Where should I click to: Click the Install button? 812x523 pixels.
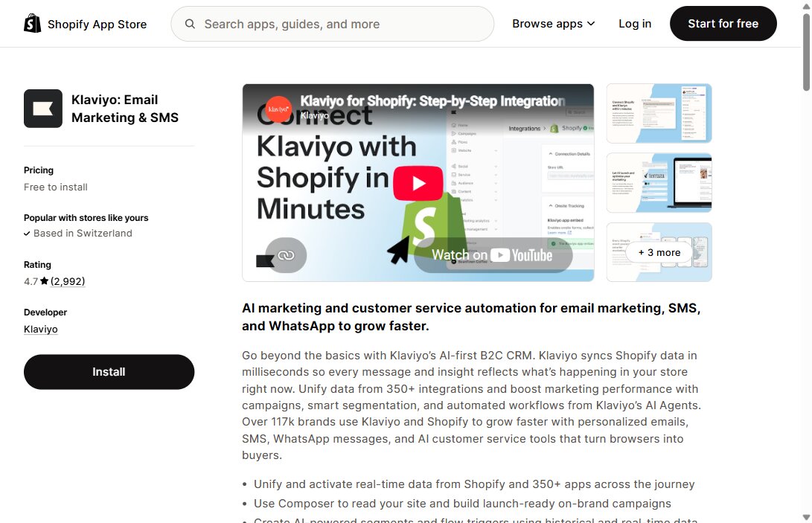109,372
